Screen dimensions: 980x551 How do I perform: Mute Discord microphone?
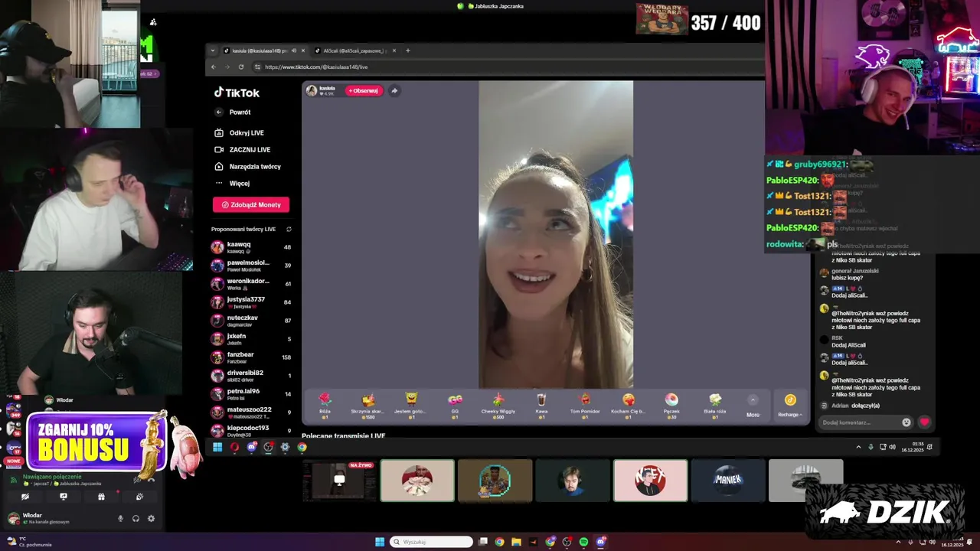[x=120, y=518]
